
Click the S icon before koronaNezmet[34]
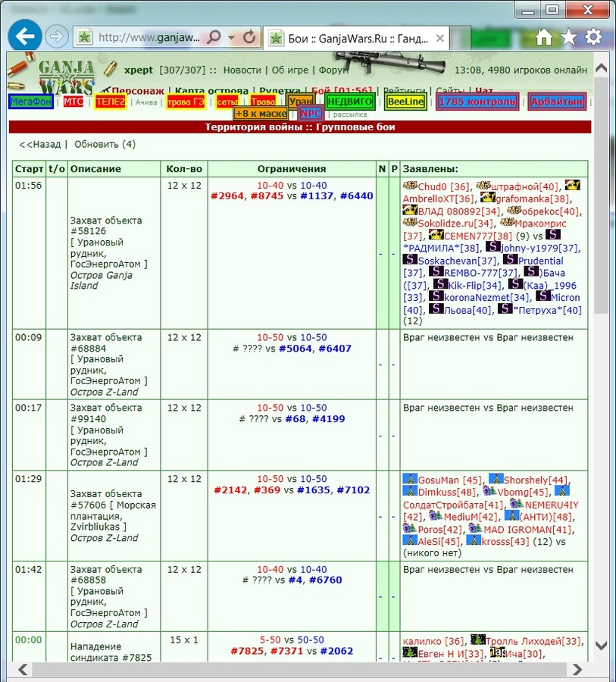[436, 296]
